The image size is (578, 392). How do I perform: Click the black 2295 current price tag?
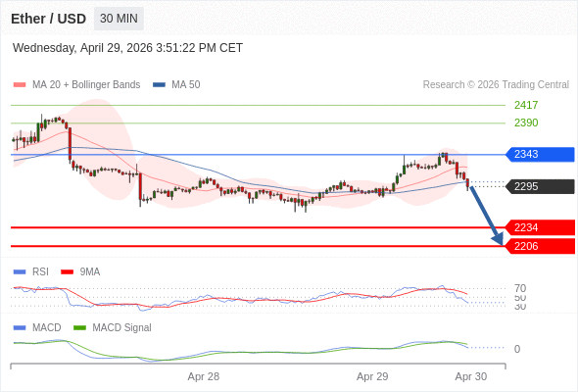click(540, 186)
